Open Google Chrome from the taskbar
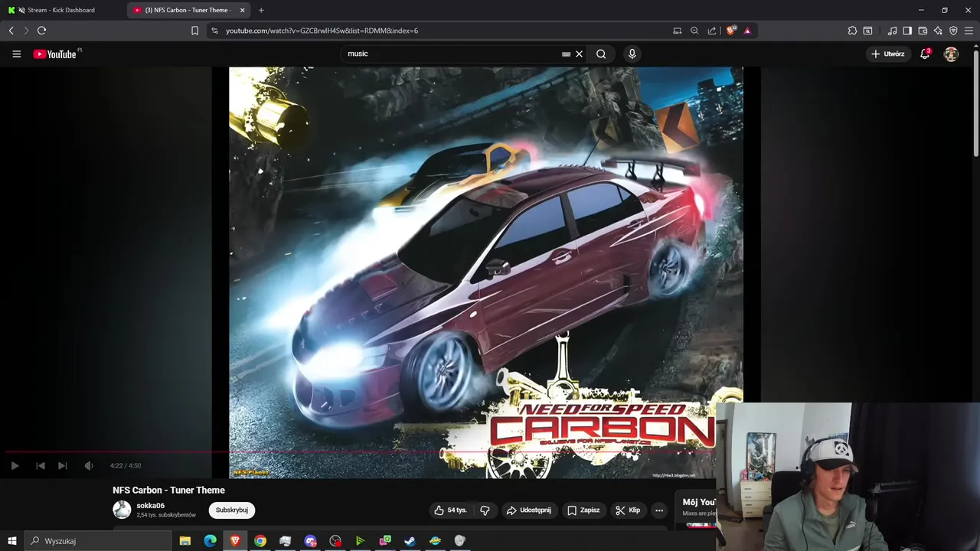The height and width of the screenshot is (551, 980). click(x=260, y=541)
